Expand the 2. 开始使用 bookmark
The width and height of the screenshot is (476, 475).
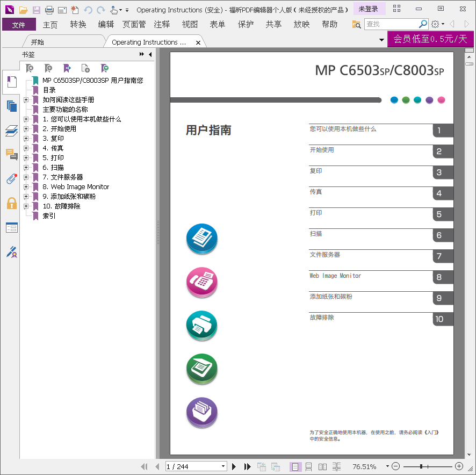pos(26,129)
